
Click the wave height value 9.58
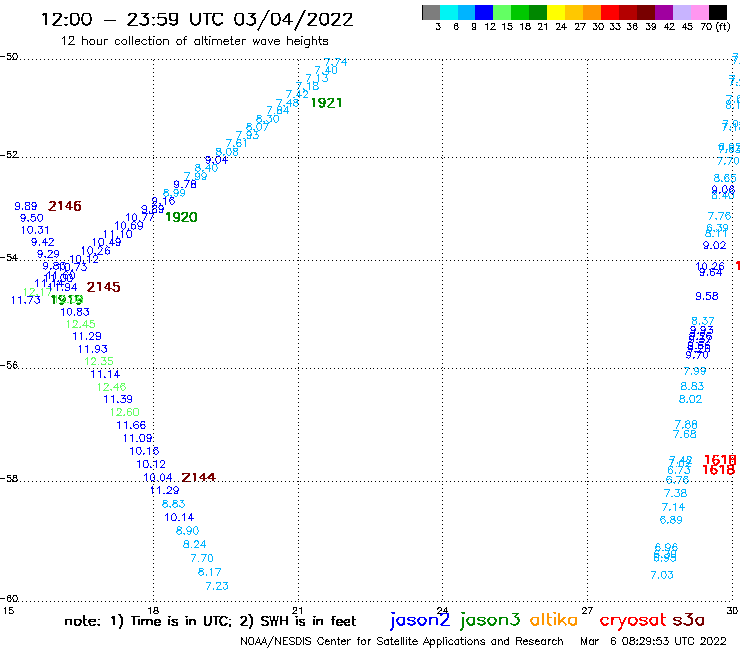point(707,296)
